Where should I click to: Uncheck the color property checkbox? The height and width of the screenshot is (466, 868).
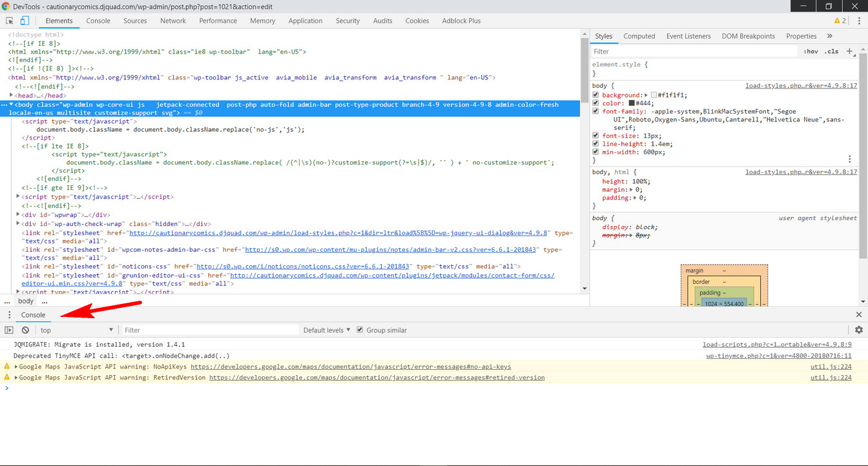[595, 103]
